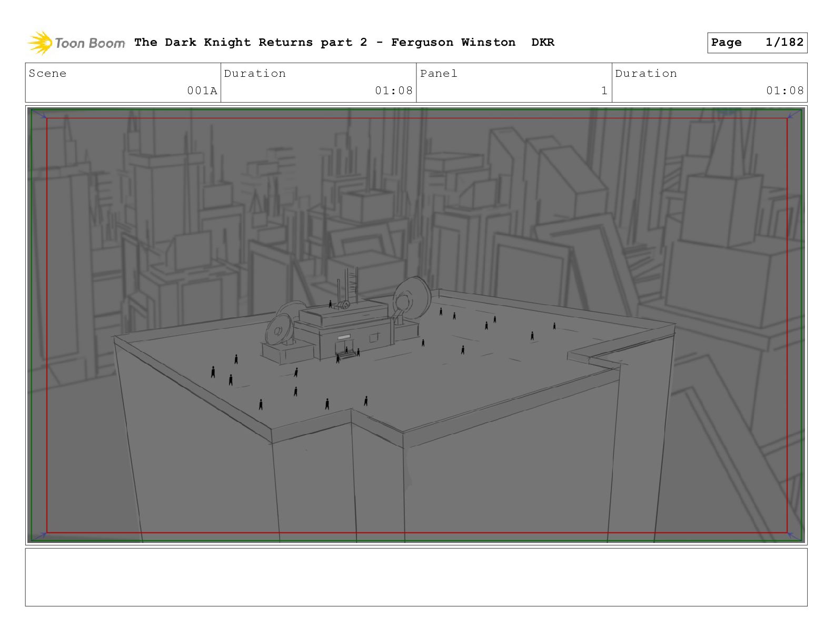The height and width of the screenshot is (644, 834).
Task: Click the red safe-area frame top edge
Action: tap(417, 119)
